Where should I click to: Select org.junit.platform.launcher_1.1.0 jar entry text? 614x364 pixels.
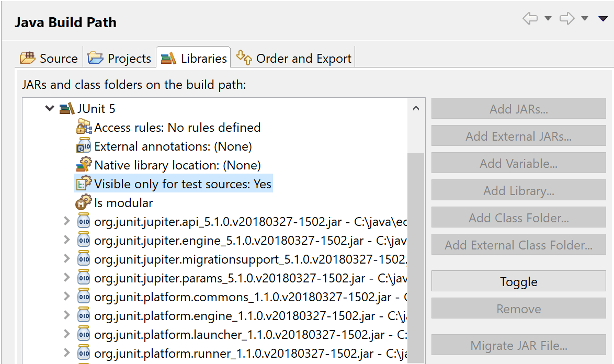(251, 335)
